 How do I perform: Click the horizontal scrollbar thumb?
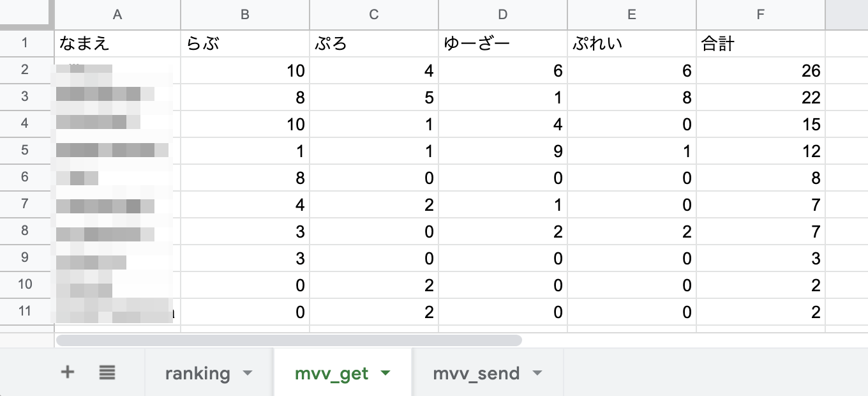[289, 340]
